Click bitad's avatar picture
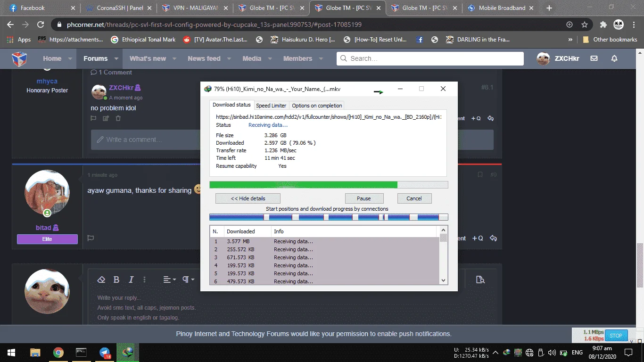The image size is (644, 362). tap(47, 193)
